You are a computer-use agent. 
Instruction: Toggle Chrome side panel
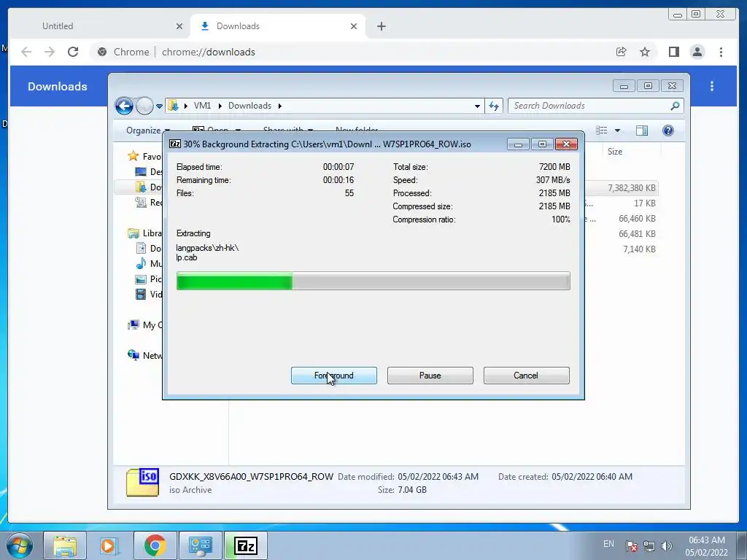point(673,52)
